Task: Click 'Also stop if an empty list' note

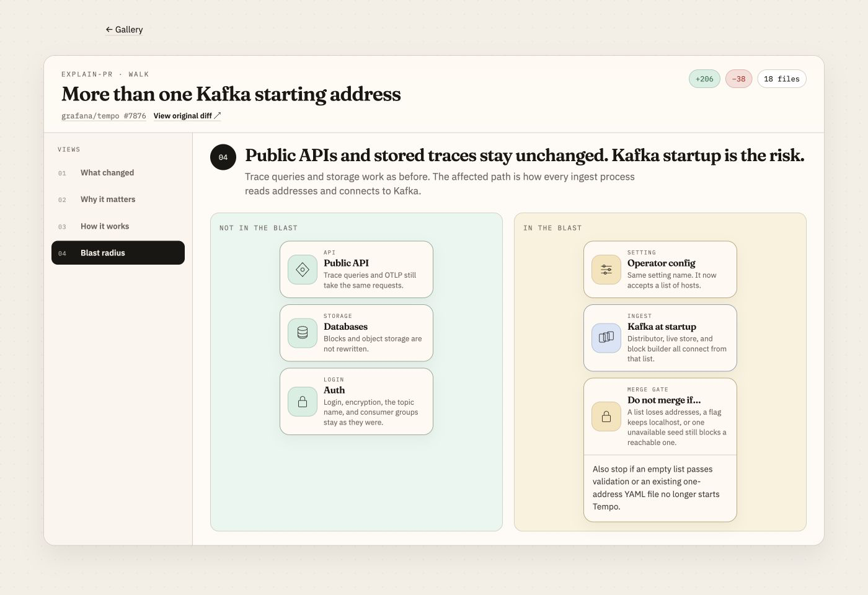Action: (x=656, y=488)
